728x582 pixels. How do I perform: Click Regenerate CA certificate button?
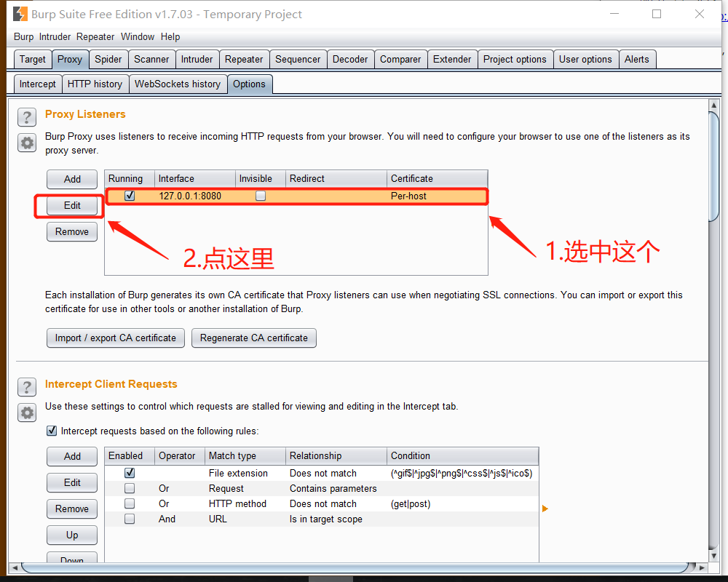click(x=254, y=338)
